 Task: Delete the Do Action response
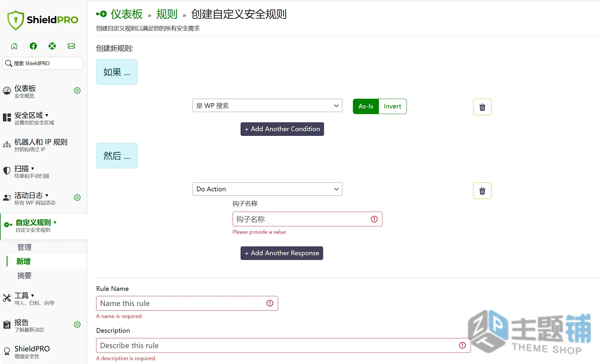pyautogui.click(x=482, y=191)
